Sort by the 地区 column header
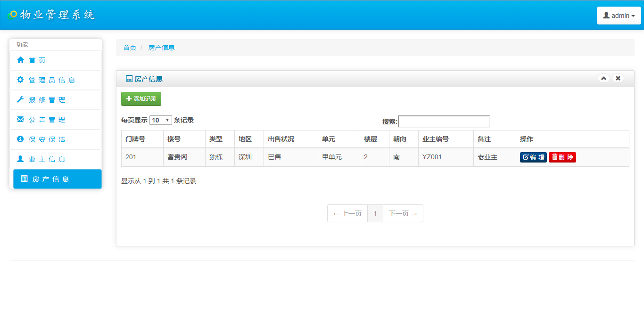644x309 pixels. point(249,139)
